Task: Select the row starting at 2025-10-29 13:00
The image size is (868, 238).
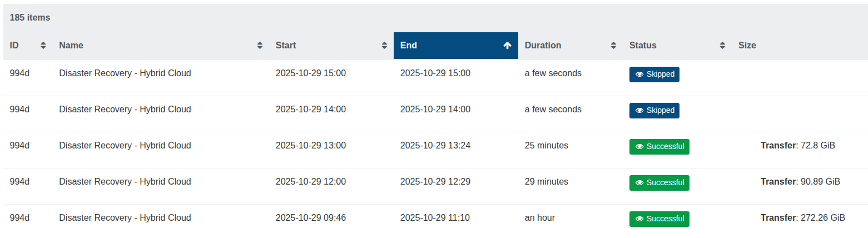Action: point(310,146)
